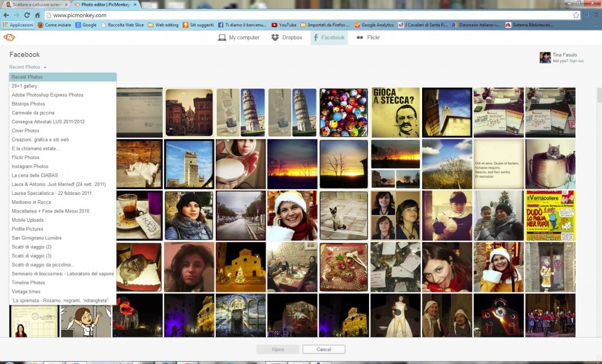Click the Cancel button
Viewport: 602px width, 364px height.
(x=324, y=349)
